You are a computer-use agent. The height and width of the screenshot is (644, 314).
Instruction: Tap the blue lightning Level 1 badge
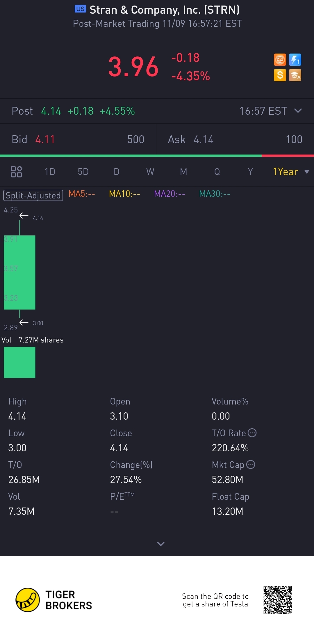click(x=295, y=60)
